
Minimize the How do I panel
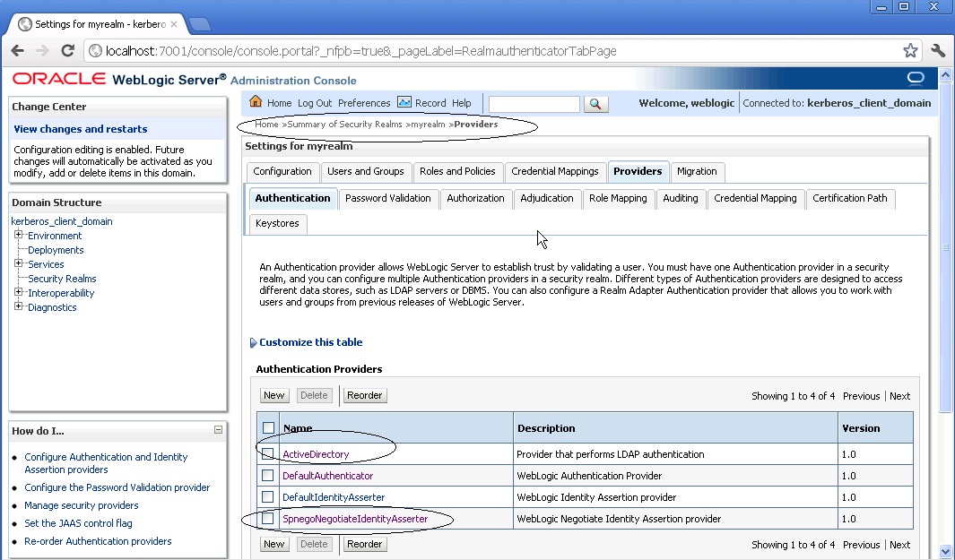point(218,430)
